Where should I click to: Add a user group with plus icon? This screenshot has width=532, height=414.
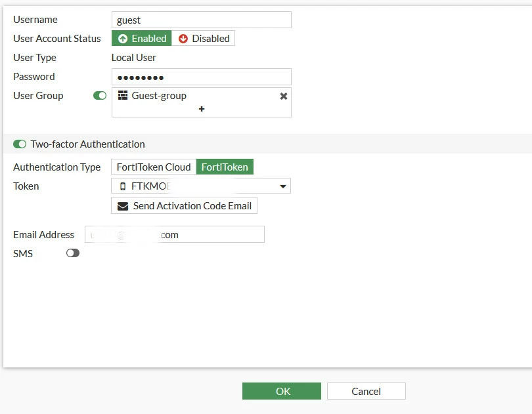(202, 109)
